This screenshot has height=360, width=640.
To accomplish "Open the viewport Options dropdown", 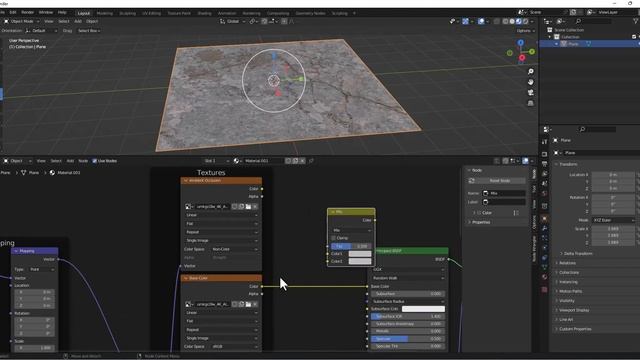I will click(x=525, y=31).
